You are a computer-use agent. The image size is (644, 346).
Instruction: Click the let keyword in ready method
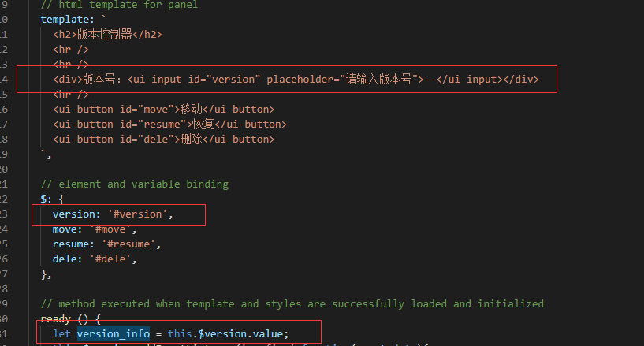pyautogui.click(x=61, y=333)
